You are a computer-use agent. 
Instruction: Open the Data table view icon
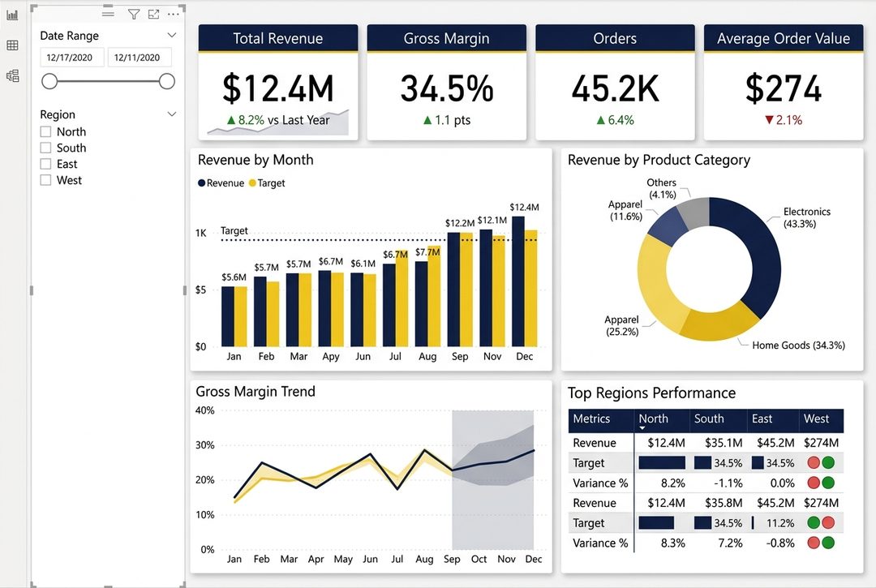click(12, 45)
